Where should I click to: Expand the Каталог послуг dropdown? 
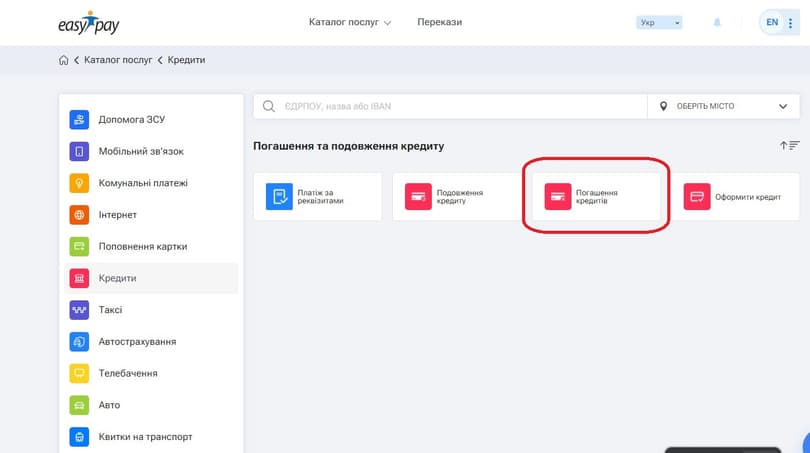point(350,22)
